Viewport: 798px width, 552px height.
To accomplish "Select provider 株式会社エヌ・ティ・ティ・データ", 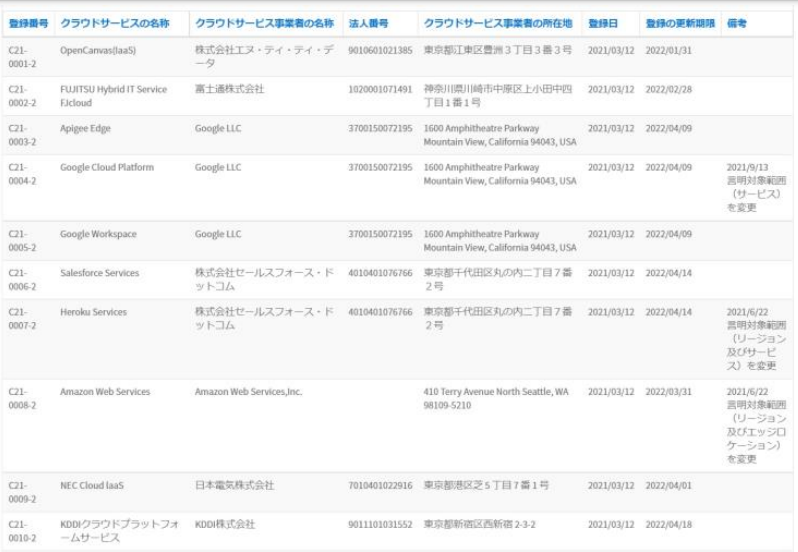I will (264, 57).
